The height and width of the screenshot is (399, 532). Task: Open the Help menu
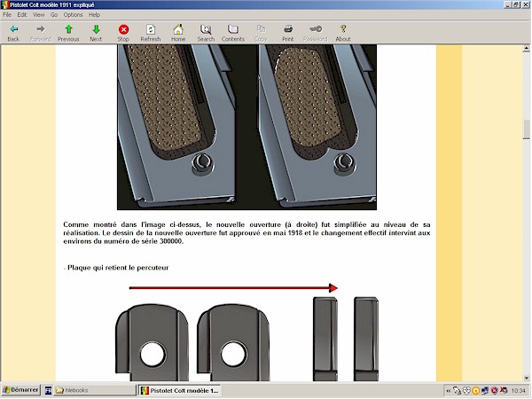tap(94, 14)
